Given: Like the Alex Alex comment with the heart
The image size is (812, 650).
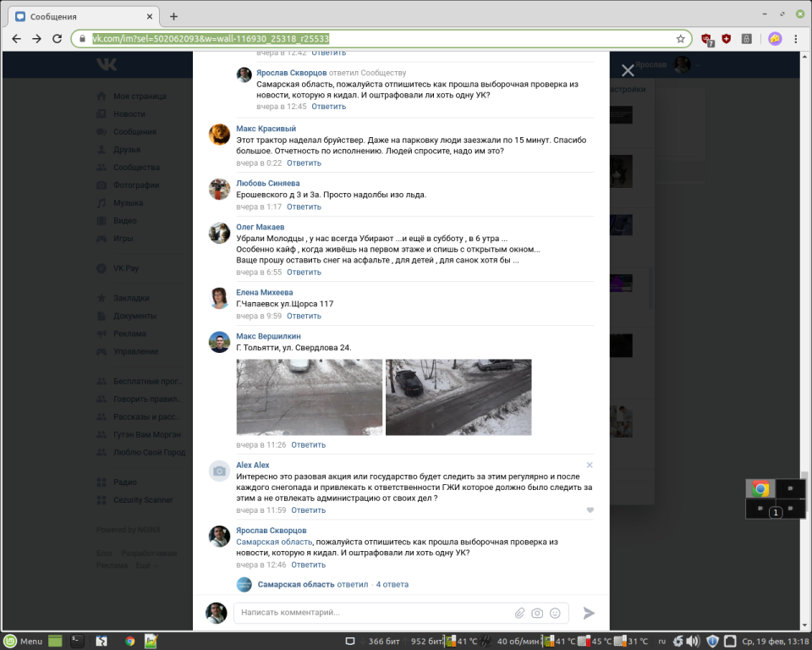Looking at the screenshot, I should point(590,510).
